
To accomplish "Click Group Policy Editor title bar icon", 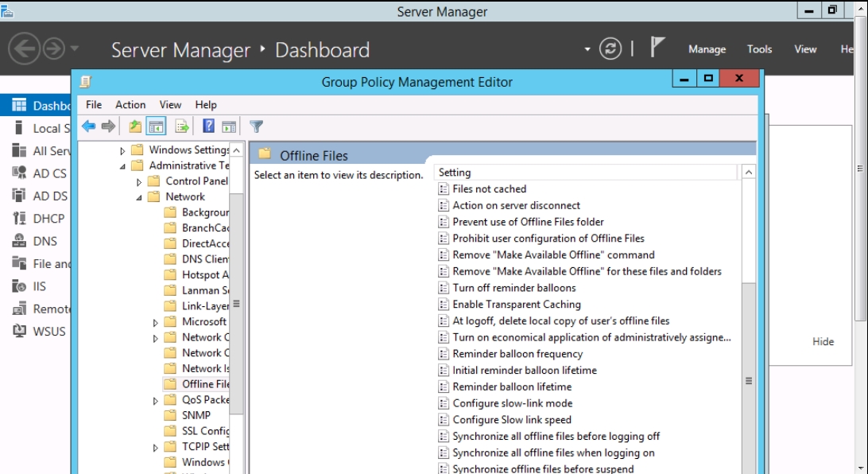I will click(x=85, y=82).
